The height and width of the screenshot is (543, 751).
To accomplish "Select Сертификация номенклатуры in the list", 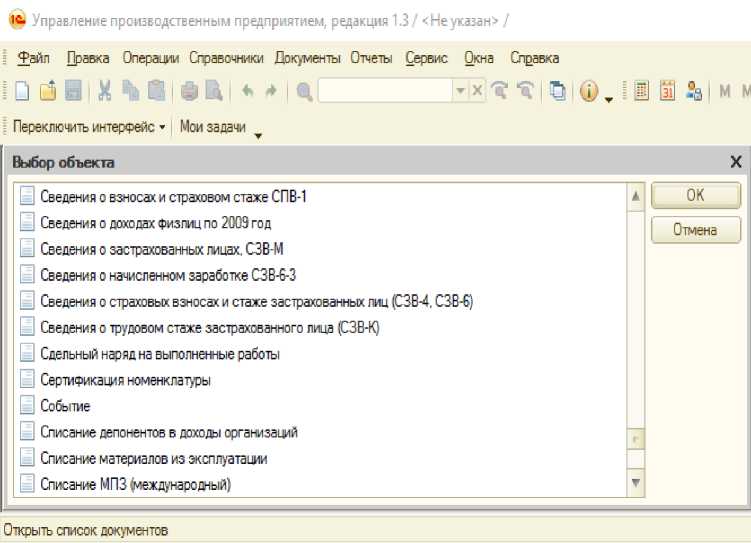I will pos(125,380).
